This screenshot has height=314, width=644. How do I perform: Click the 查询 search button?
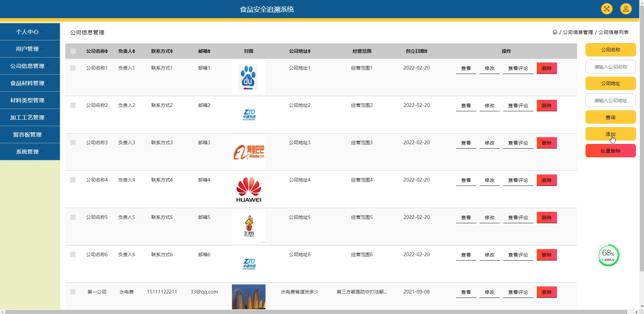pyautogui.click(x=610, y=117)
